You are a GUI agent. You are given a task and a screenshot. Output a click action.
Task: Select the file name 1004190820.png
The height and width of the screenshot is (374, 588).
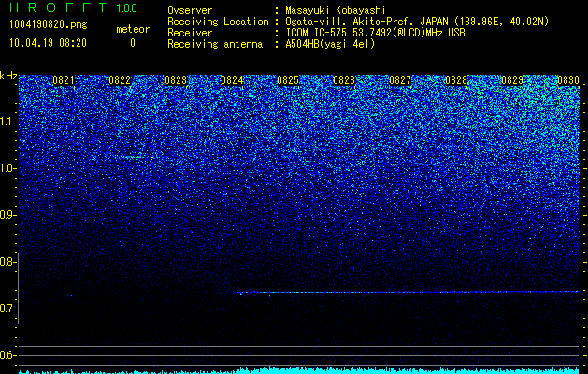pyautogui.click(x=49, y=24)
